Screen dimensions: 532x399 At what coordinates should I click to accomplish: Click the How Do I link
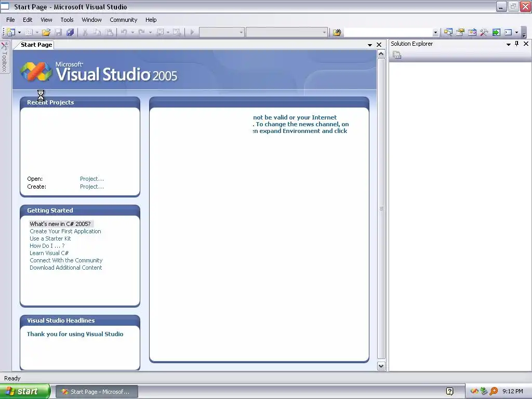47,246
